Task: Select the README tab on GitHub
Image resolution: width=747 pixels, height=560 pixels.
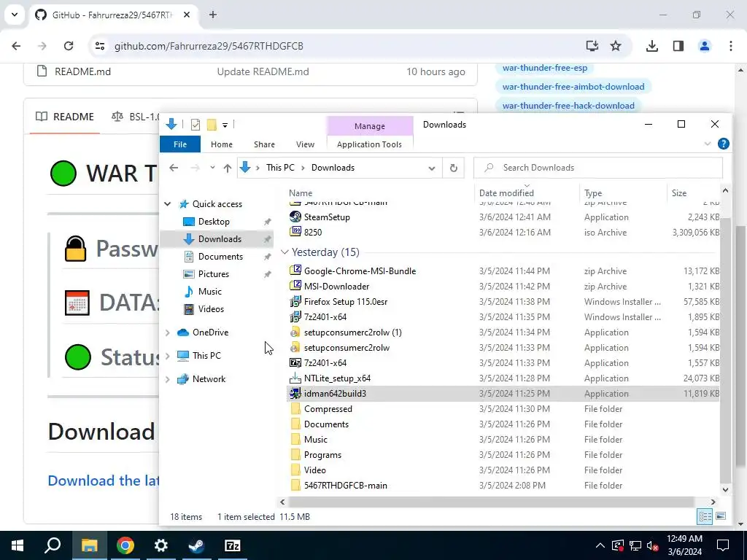Action: point(65,117)
